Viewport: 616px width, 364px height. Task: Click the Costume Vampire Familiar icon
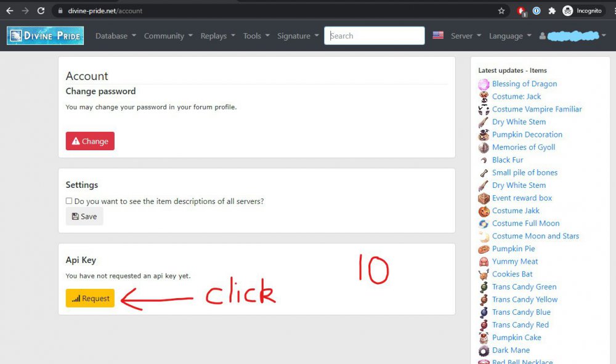pos(484,109)
